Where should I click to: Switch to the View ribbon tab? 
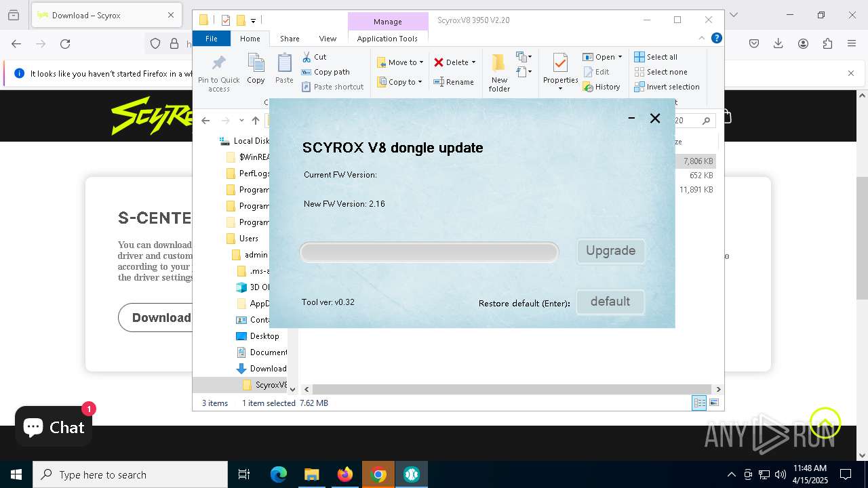click(x=328, y=39)
